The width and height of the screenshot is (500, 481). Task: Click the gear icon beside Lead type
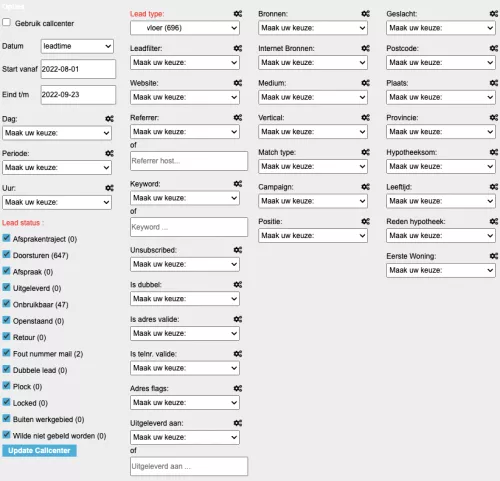point(238,14)
